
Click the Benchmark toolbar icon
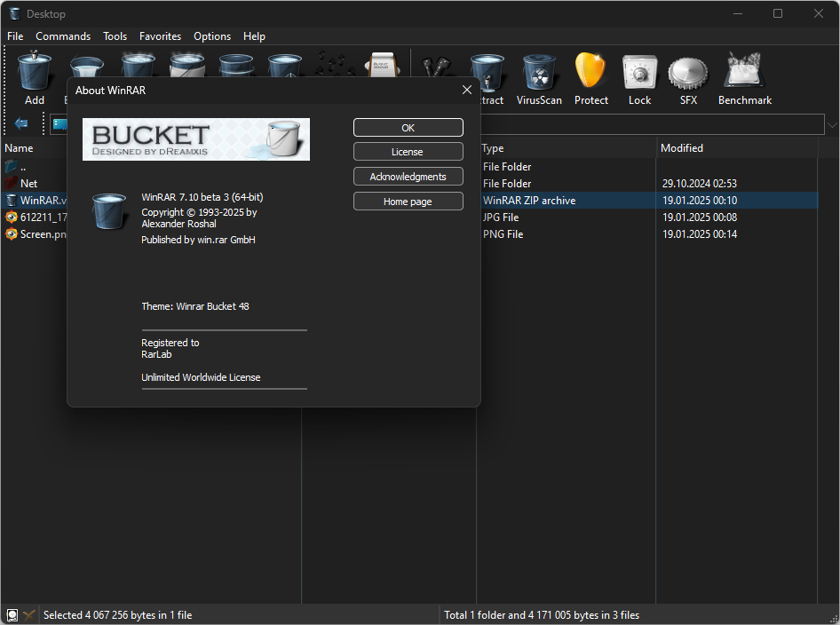pyautogui.click(x=744, y=70)
